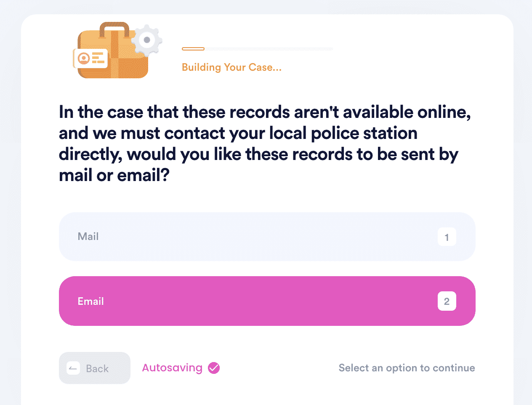Click the number 1 shortcut badge
This screenshot has height=405, width=532.
[447, 237]
